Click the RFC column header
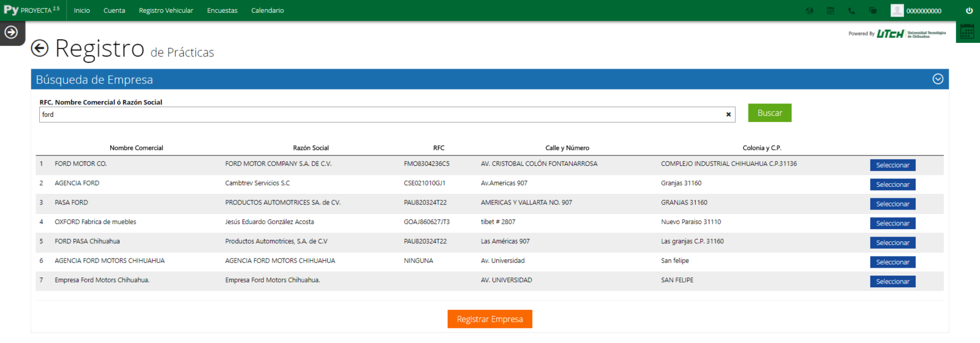 [439, 148]
